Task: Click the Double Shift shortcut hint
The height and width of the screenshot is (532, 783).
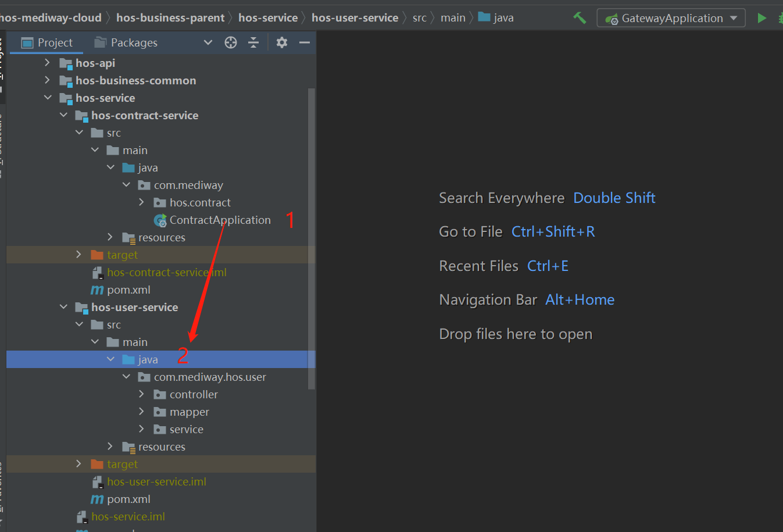Action: 614,198
